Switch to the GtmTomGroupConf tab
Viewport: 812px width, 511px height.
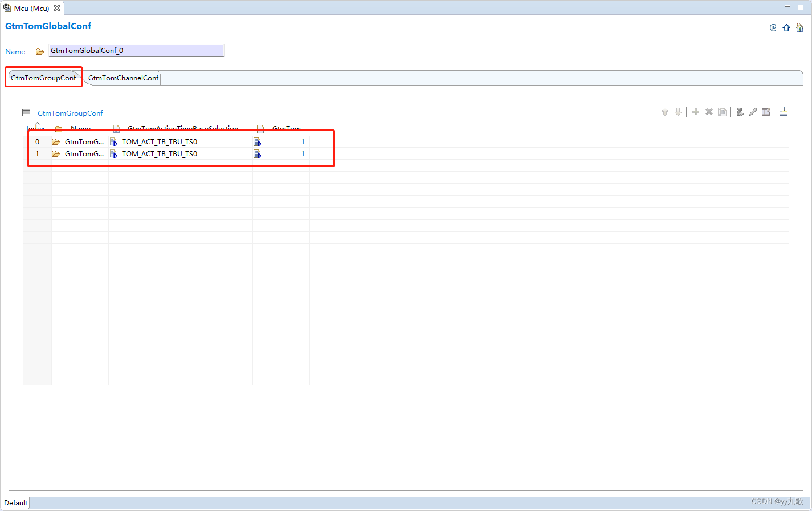(x=43, y=78)
